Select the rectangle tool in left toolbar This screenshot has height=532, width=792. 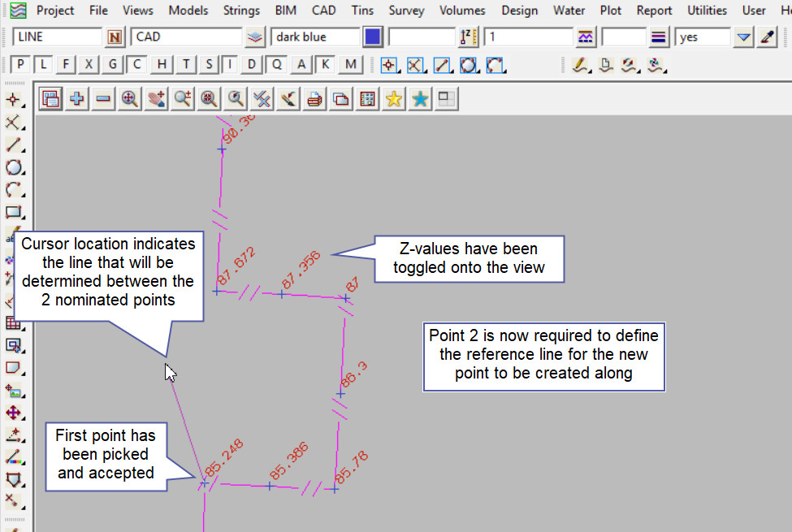(x=14, y=213)
